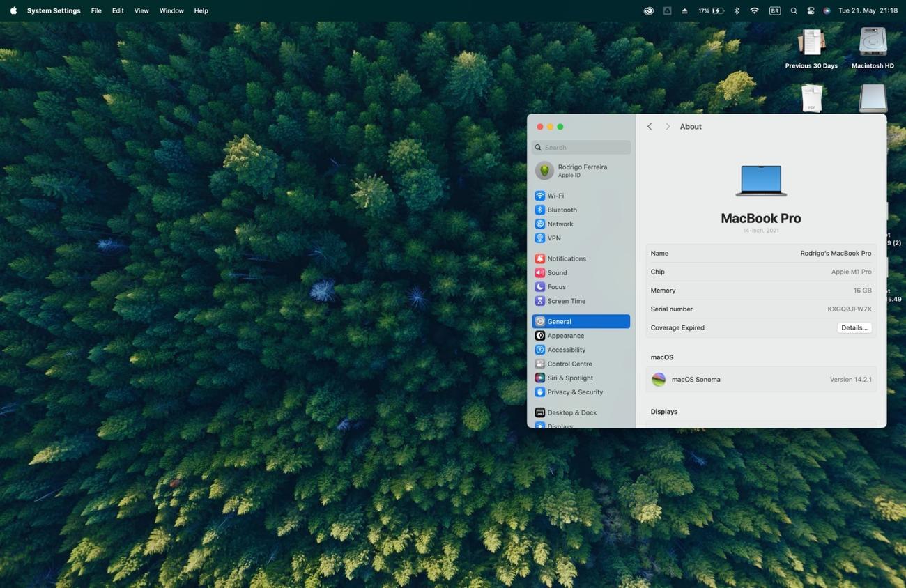Select General in the settings sidebar
The image size is (906, 588).
point(581,321)
